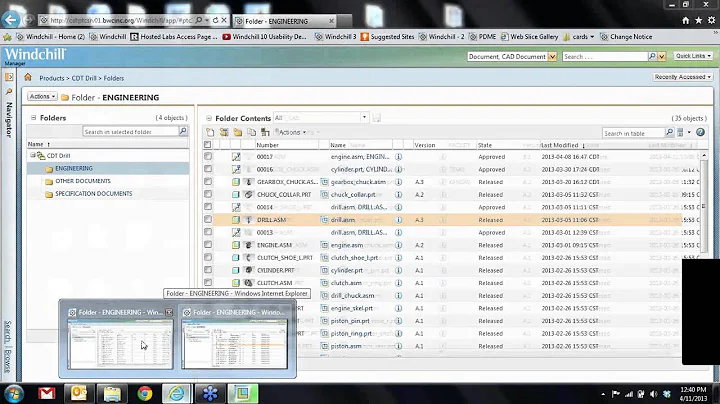Open the advanced search arrow next to global search
720x404 pixels.
(662, 56)
